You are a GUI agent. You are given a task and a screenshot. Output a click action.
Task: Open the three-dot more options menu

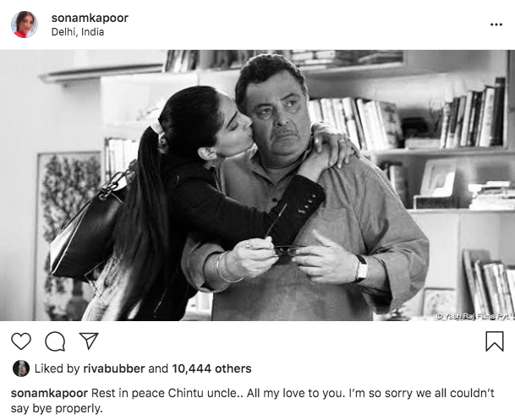point(496,25)
